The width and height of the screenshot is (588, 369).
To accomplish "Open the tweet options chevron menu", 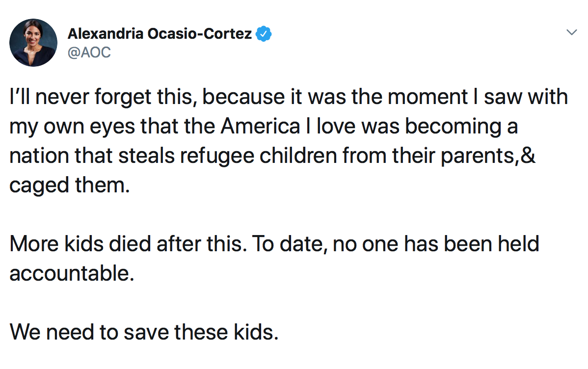I will click(x=571, y=32).
